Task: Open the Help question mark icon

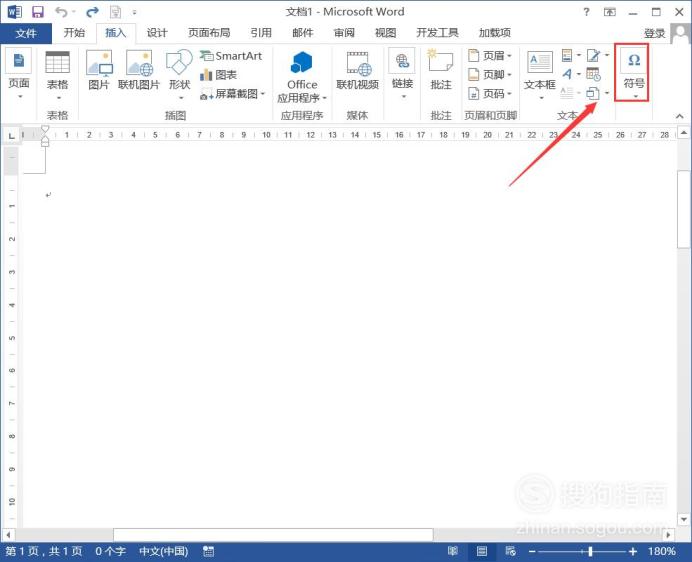Action: tap(586, 12)
